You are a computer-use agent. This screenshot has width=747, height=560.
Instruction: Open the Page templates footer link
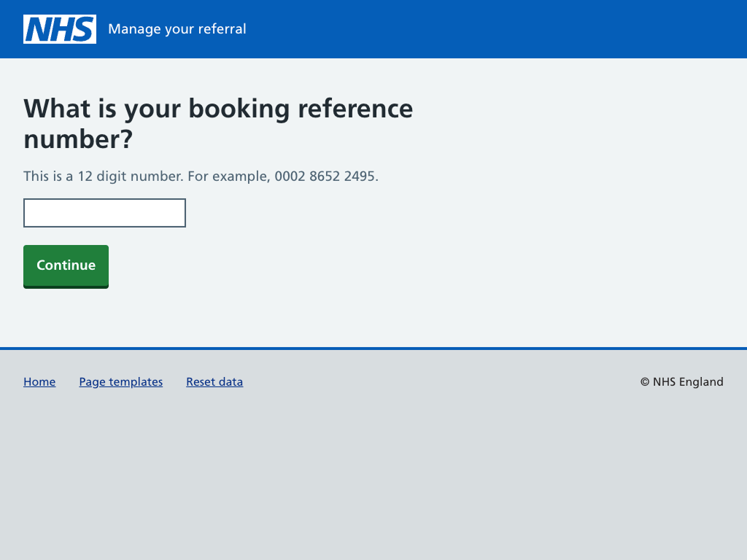click(121, 382)
